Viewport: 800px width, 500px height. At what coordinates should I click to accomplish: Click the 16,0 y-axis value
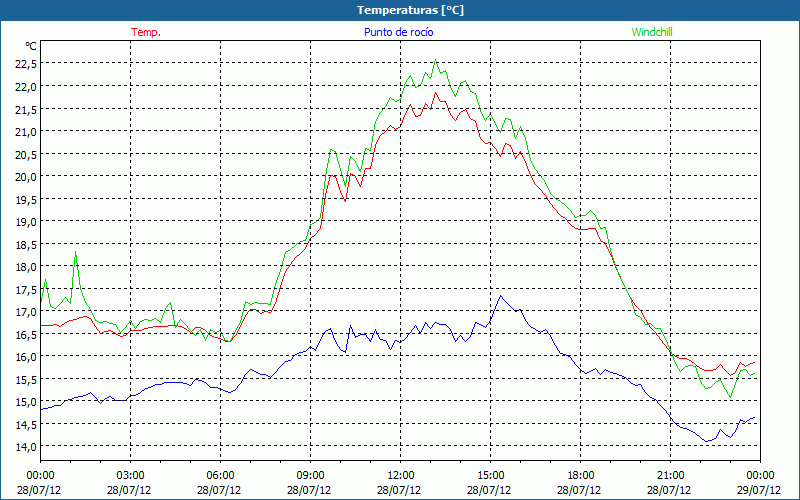(x=27, y=356)
